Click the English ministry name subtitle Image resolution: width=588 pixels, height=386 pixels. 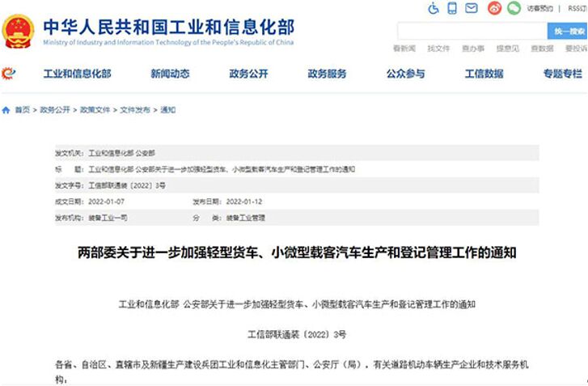click(x=168, y=42)
